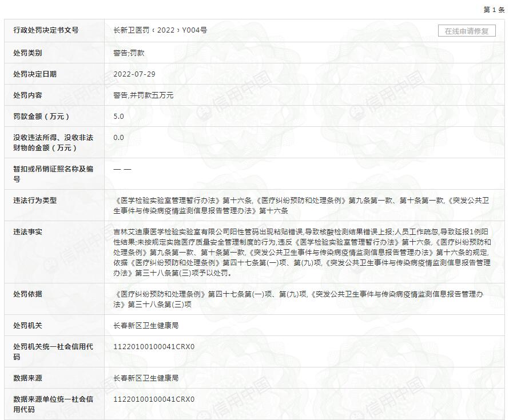Select the 警告;罚款 penalty category value
509x420 pixels.
129,53
